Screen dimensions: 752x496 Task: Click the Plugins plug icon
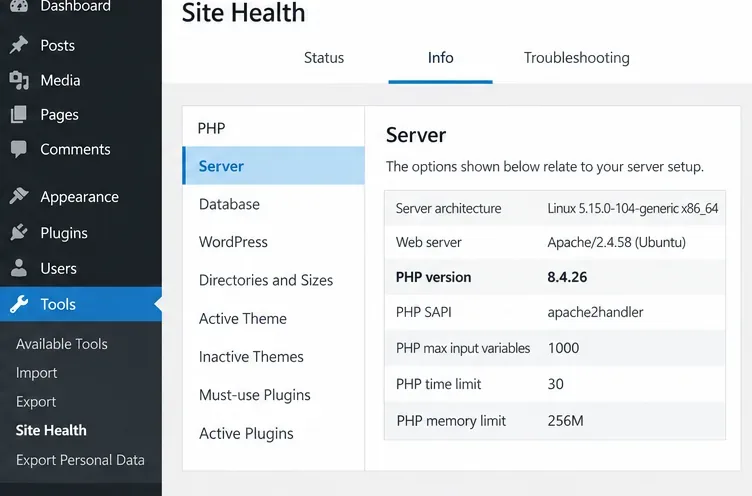click(19, 233)
